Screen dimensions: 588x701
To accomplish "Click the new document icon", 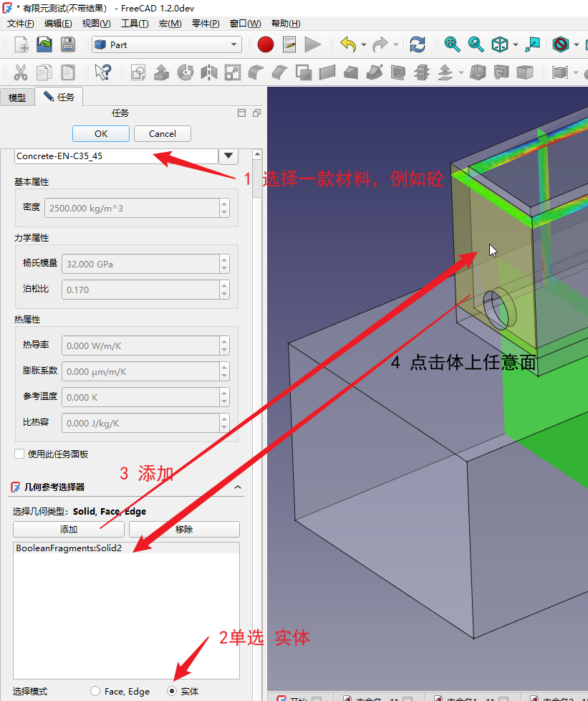I will click(21, 44).
